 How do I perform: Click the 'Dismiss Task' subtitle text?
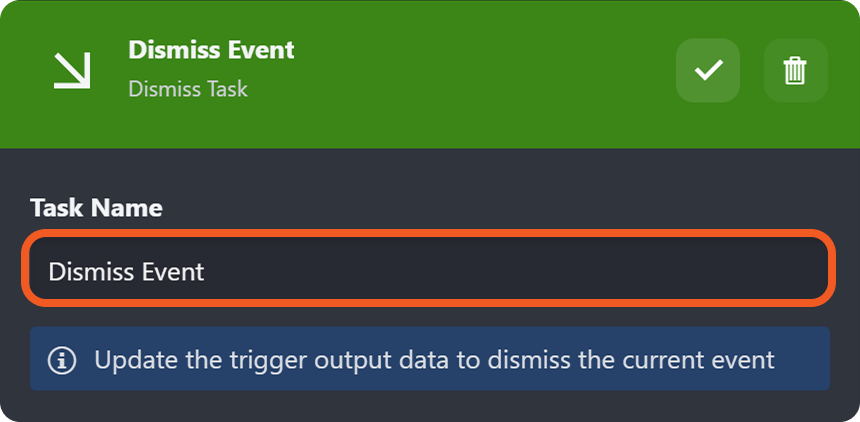pyautogui.click(x=188, y=89)
